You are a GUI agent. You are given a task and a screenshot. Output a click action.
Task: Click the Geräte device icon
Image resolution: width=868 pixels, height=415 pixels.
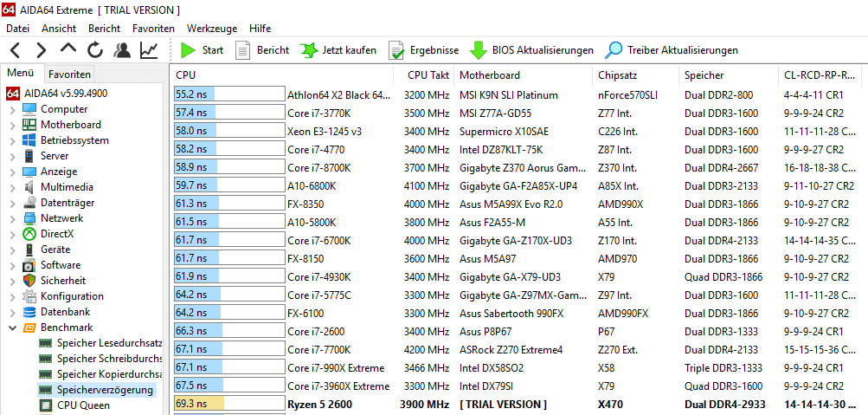coord(29,250)
